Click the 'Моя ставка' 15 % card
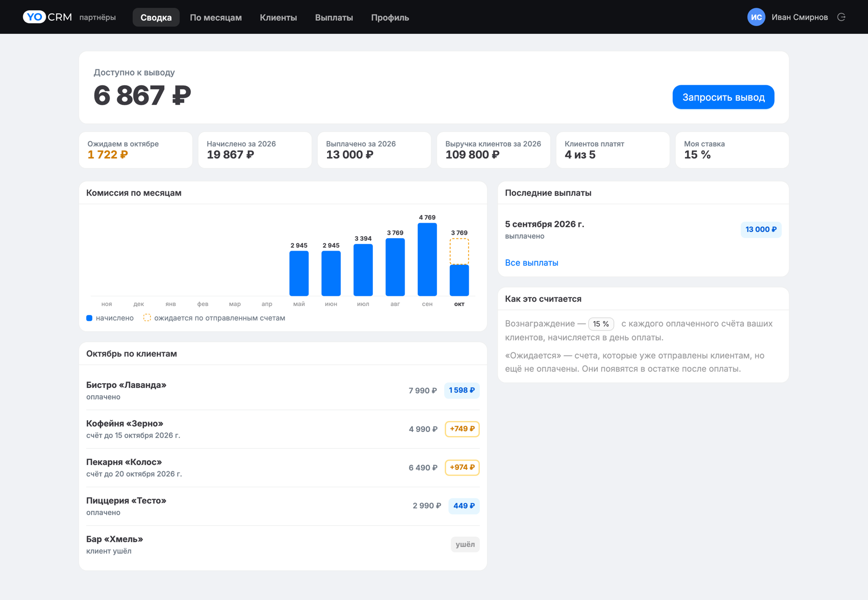This screenshot has height=600, width=868. point(732,150)
